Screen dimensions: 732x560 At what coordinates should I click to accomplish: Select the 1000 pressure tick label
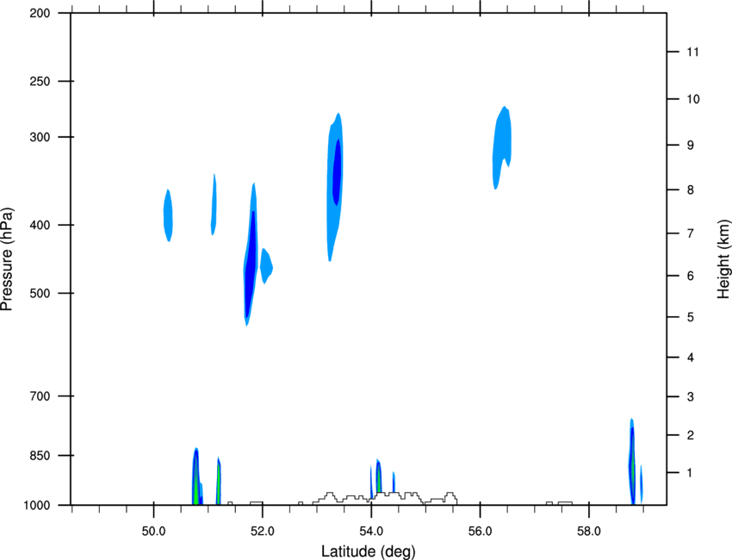pyautogui.click(x=37, y=506)
